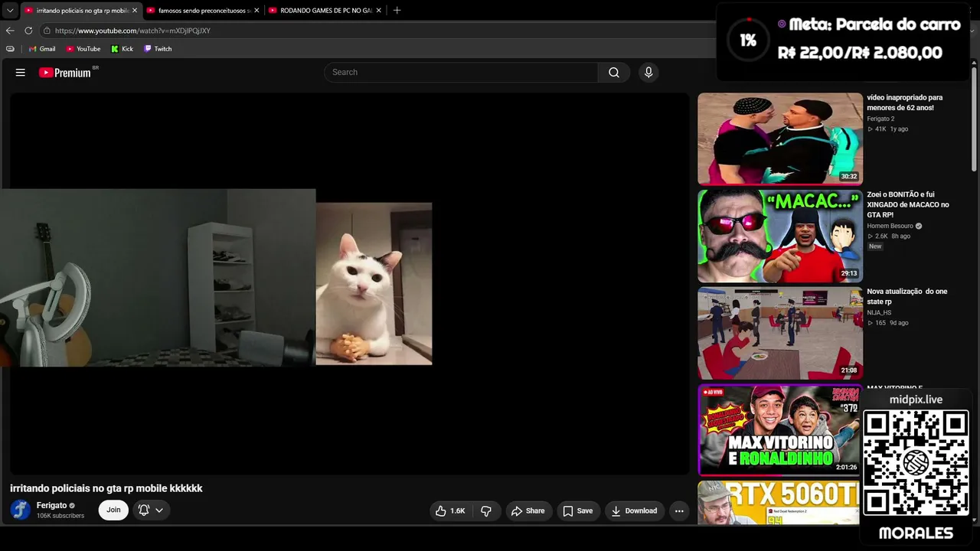Open 'Nova atualização do one state rp' title
The height and width of the screenshot is (551, 980).
[907, 296]
